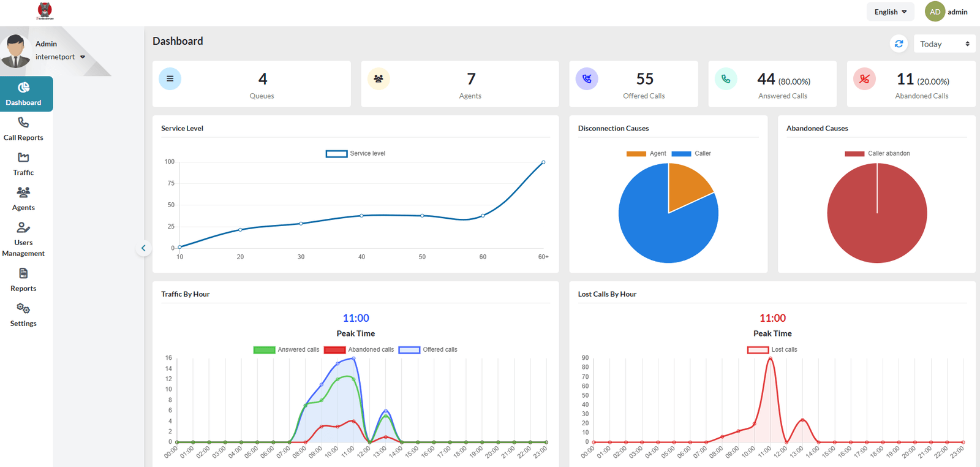Click the company logo at top left

point(45,11)
